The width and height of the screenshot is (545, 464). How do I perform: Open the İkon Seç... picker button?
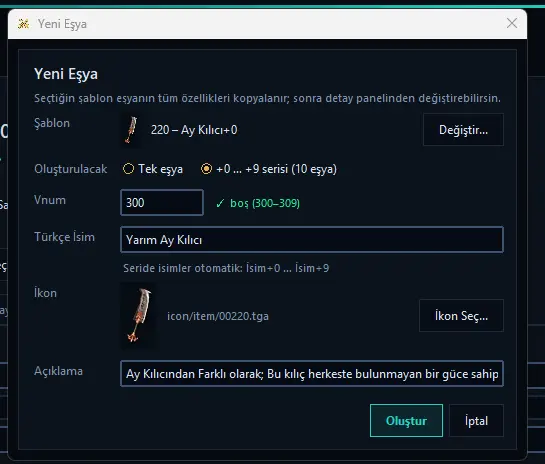click(x=461, y=316)
